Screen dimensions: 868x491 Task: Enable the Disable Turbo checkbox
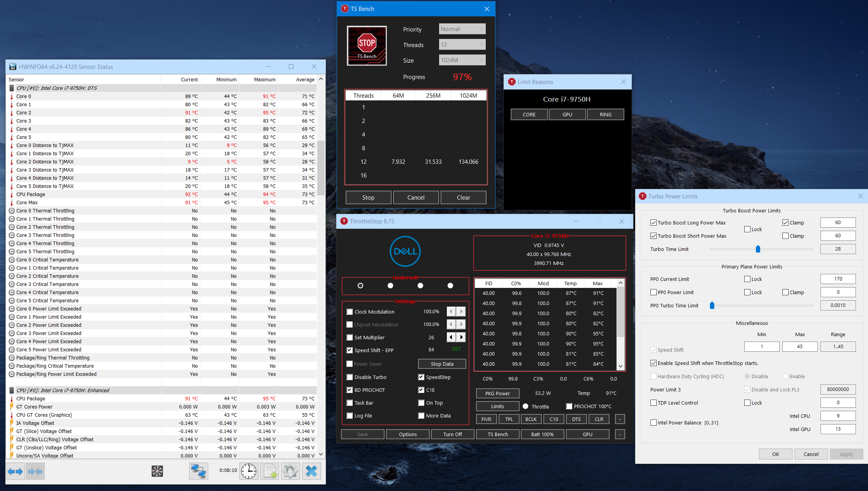click(x=350, y=377)
